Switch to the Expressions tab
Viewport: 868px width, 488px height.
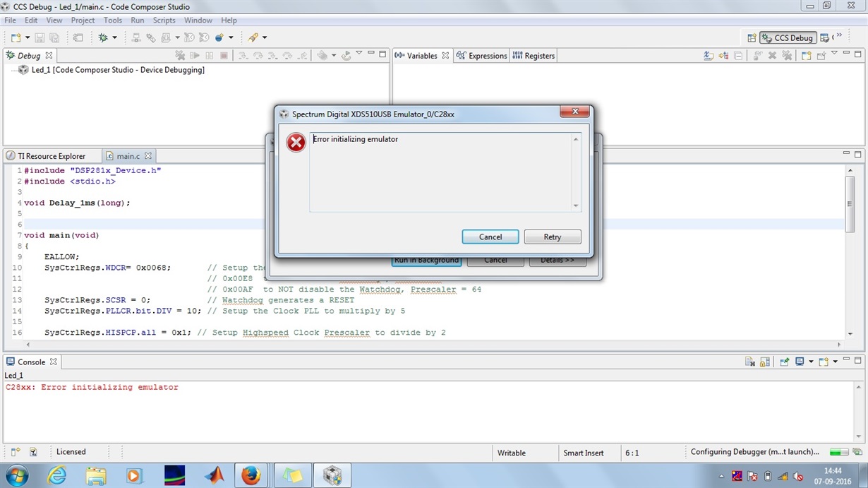coord(482,56)
